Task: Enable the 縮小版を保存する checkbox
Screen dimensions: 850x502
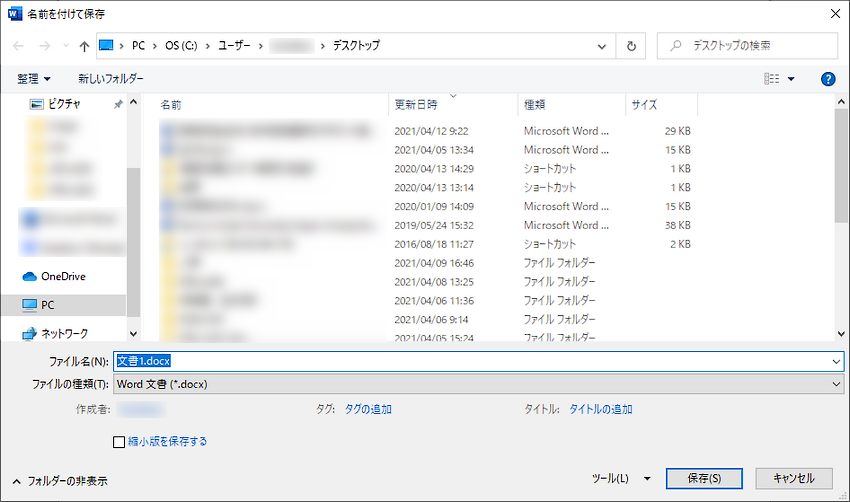Action: [119, 441]
